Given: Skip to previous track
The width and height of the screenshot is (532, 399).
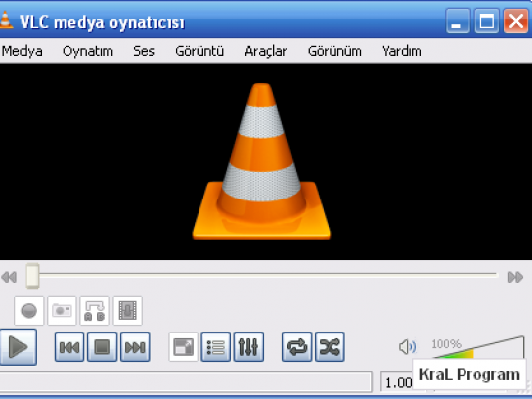Looking at the screenshot, I should (69, 347).
